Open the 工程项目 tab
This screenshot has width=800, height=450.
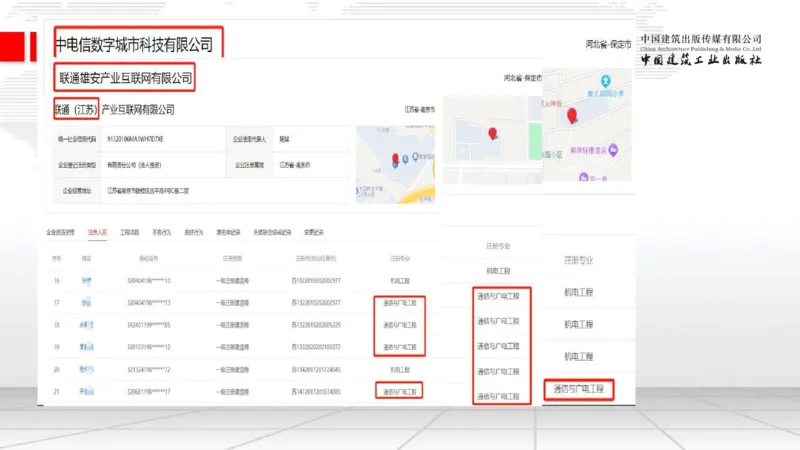pyautogui.click(x=130, y=232)
